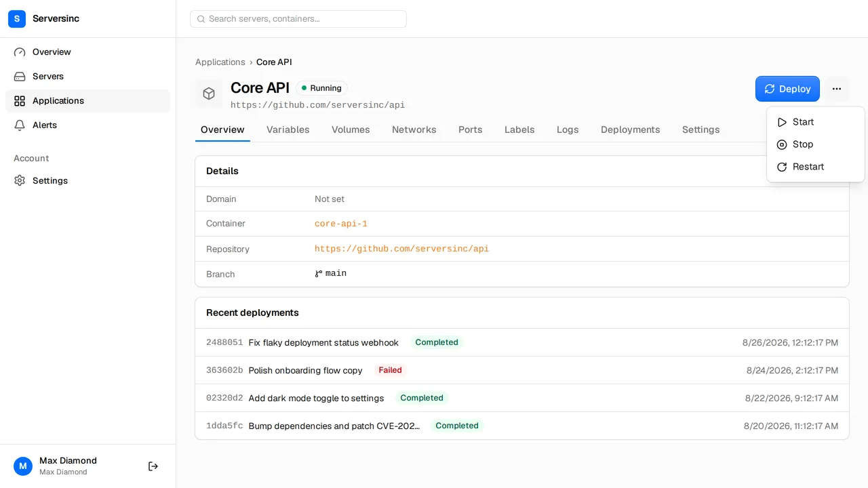Click the Applications grid icon in sidebar
Image resolution: width=868 pixels, height=488 pixels.
tap(20, 101)
